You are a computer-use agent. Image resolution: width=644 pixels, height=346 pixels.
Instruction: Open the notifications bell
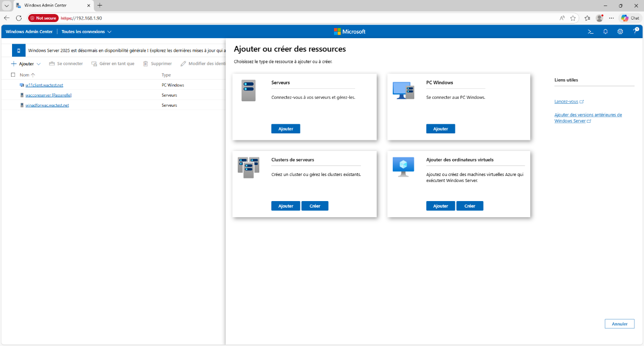point(605,32)
